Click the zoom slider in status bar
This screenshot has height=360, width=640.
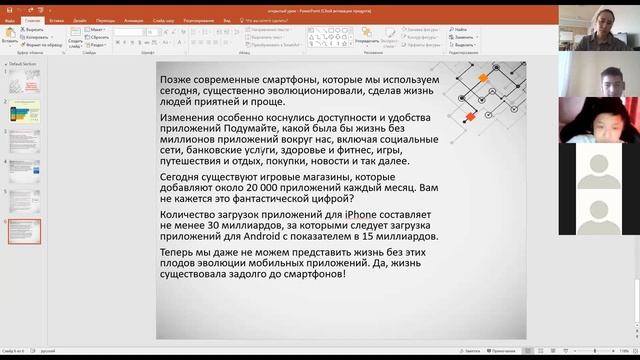coord(595,351)
